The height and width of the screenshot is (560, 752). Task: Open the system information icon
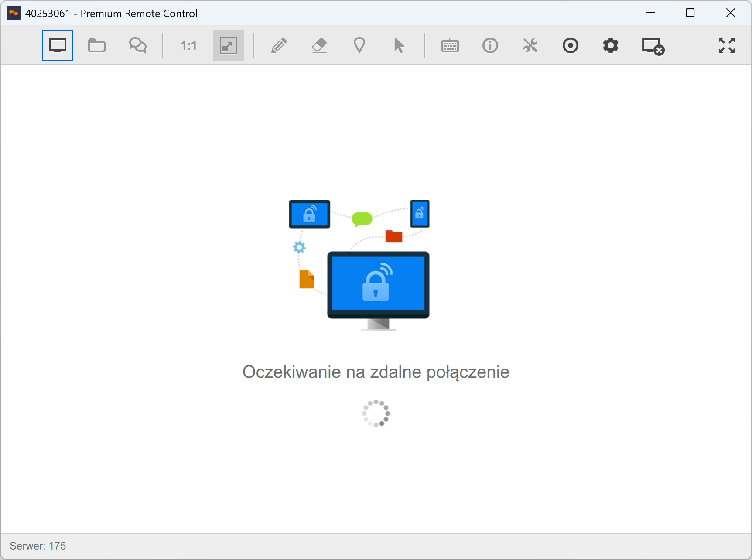(x=490, y=45)
